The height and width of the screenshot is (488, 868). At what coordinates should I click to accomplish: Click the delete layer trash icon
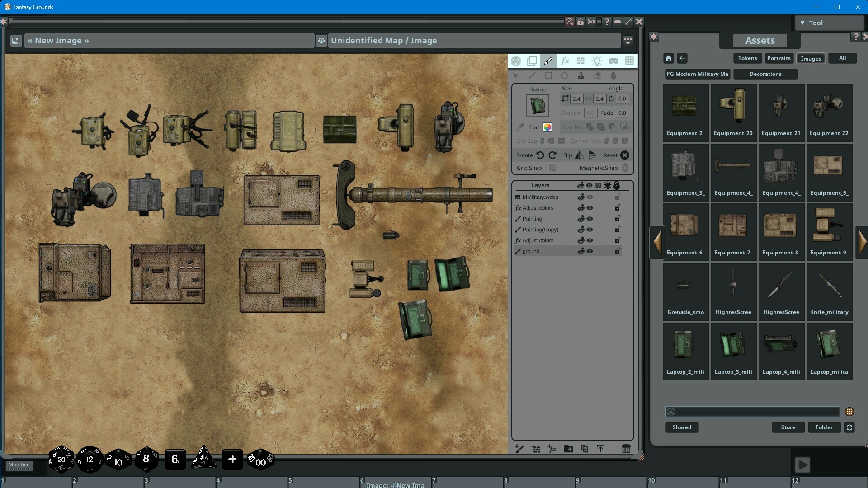(x=626, y=448)
